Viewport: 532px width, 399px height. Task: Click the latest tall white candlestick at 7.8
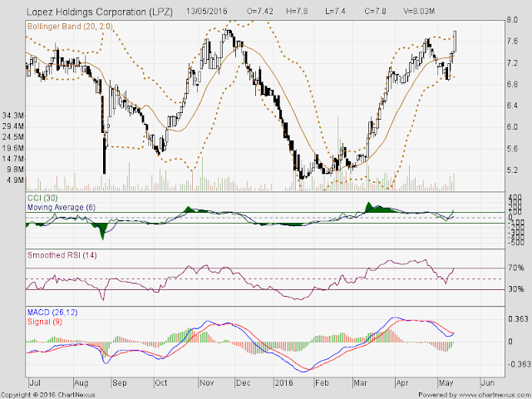(455, 41)
